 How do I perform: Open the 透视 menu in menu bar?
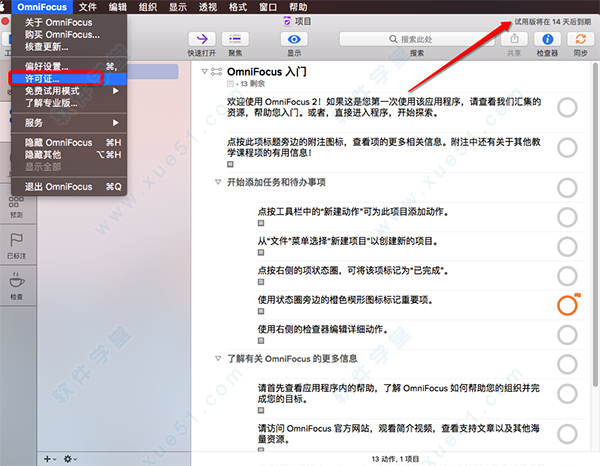tap(208, 7)
